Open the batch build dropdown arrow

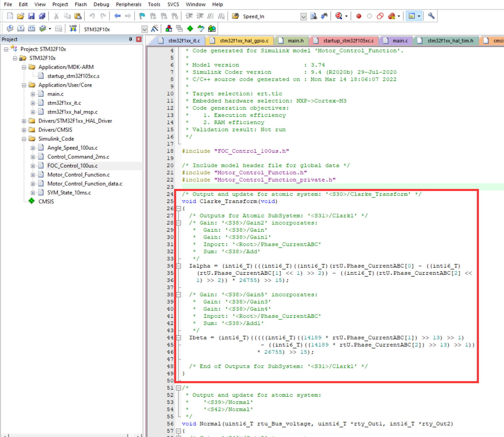click(50, 29)
